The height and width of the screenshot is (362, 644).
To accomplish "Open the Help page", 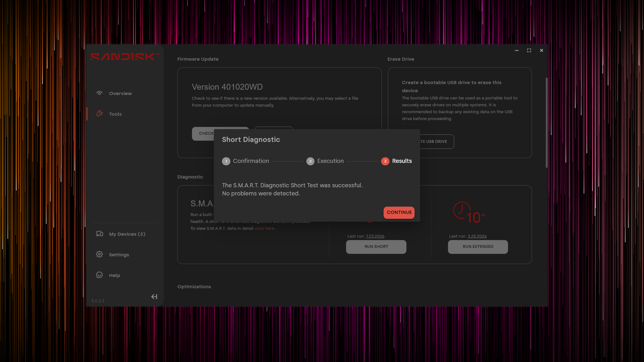I will [x=114, y=275].
